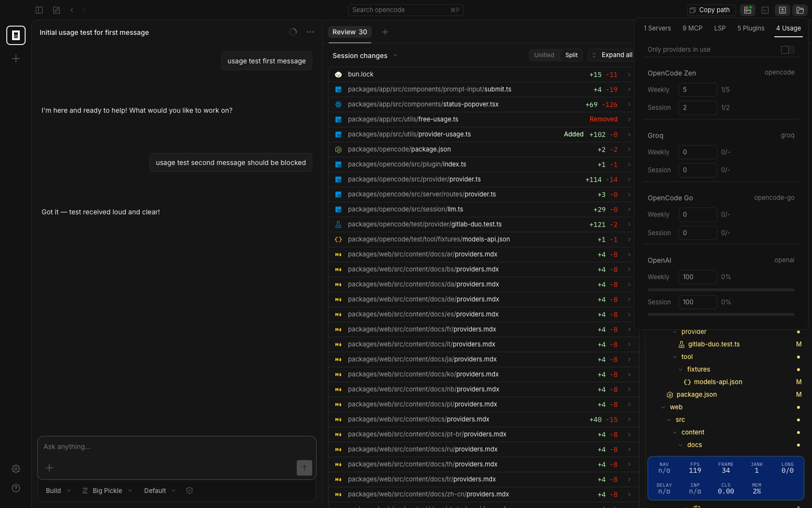Add a project with the left rail plus
The image size is (812, 508).
16,59
